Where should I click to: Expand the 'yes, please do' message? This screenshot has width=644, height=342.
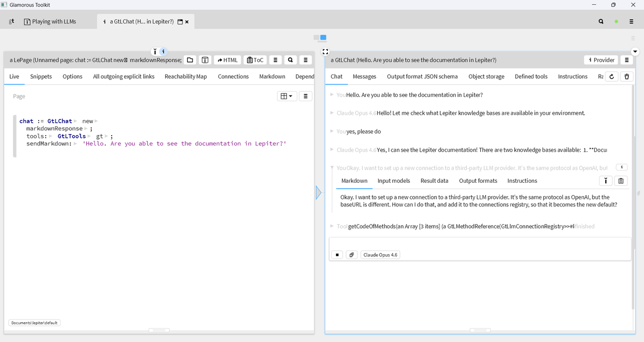(332, 131)
